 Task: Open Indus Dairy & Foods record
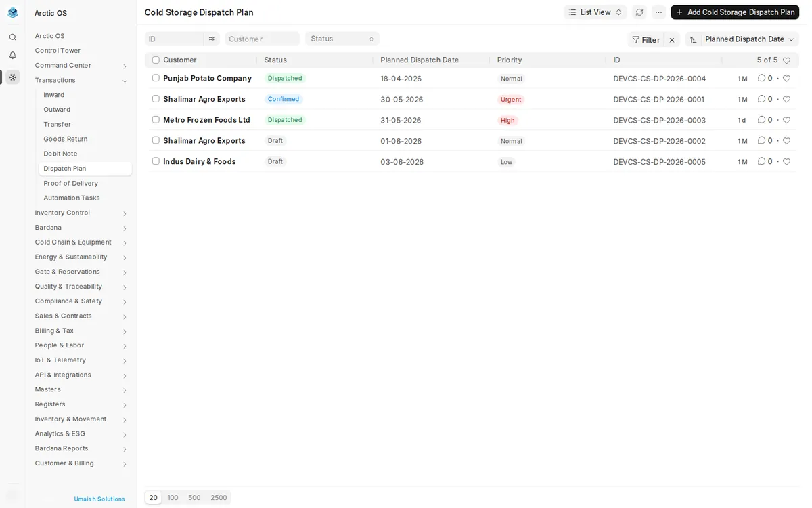coord(200,161)
